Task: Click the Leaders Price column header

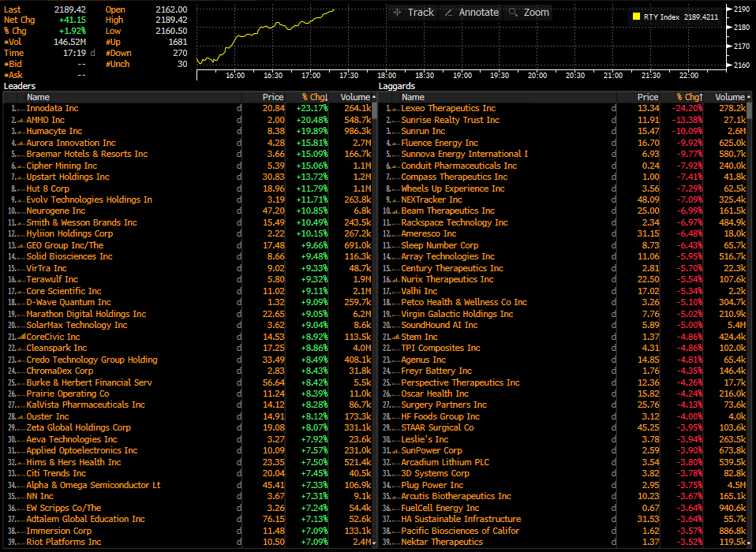Action: [273, 97]
